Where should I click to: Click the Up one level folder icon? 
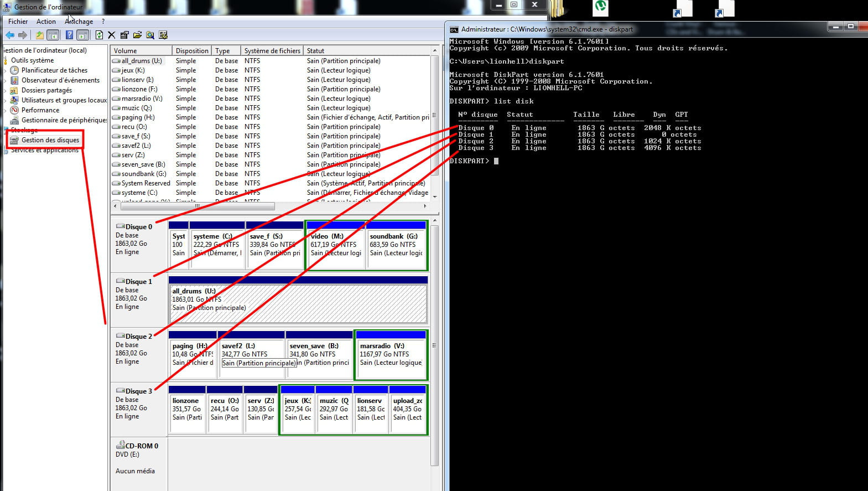pos(40,35)
